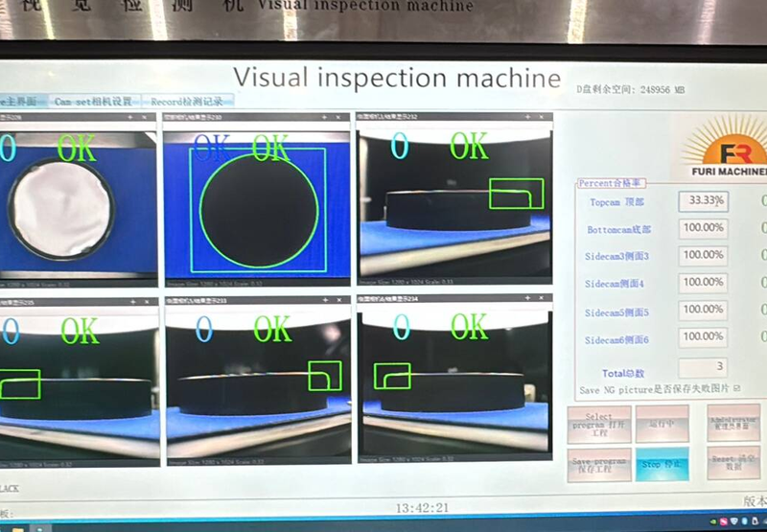Click the green OK result in window 233

pyautogui.click(x=273, y=329)
